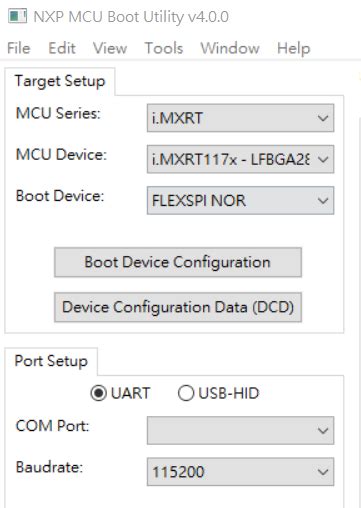The height and width of the screenshot is (508, 361).
Task: Click the MCU Series dropdown chevron arrow
Action: click(323, 118)
